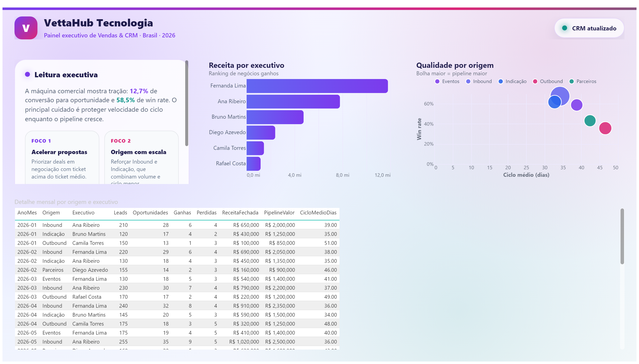Click the Bruno Martins revenue bar
Screen dimensions: 639x364
tap(275, 117)
